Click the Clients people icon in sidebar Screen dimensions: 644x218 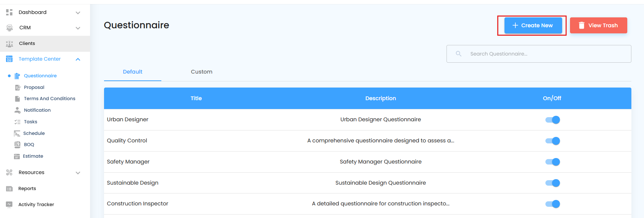pyautogui.click(x=10, y=44)
